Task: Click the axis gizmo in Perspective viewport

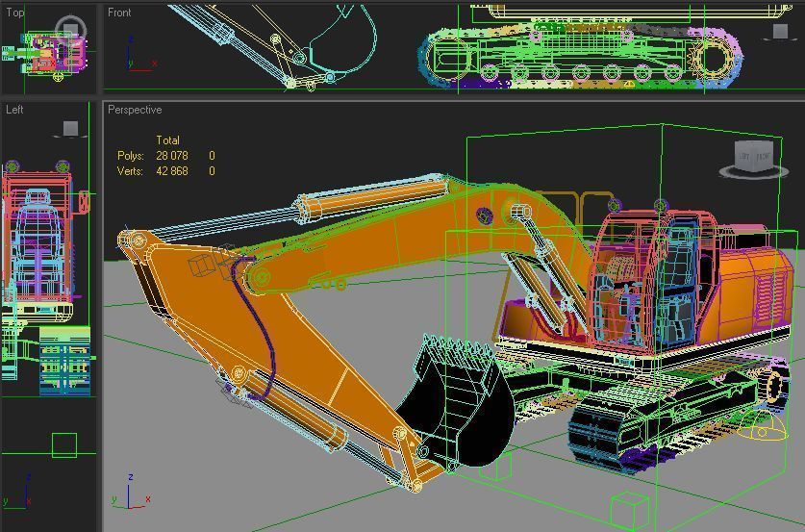Action: 131,493
